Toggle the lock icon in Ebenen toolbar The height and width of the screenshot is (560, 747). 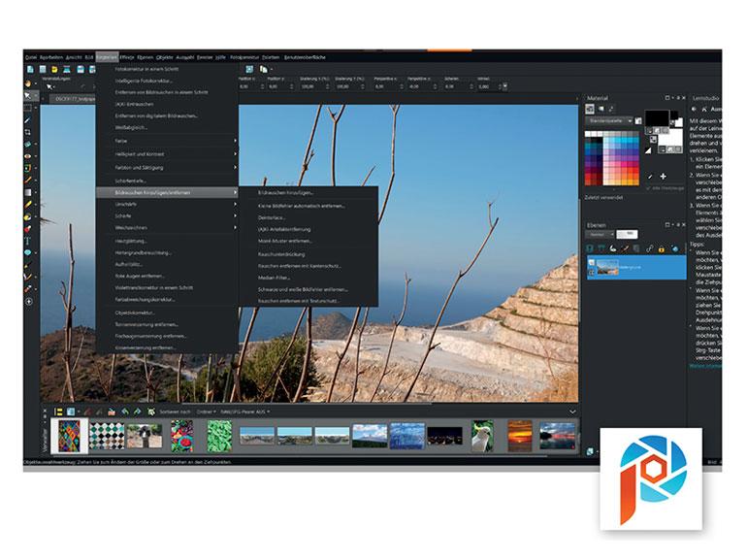pyautogui.click(x=662, y=248)
